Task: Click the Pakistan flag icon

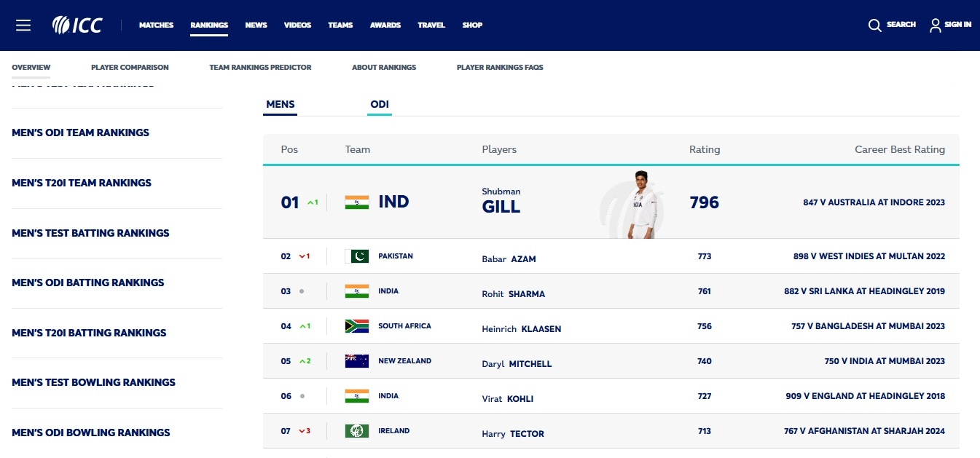Action: pos(357,256)
